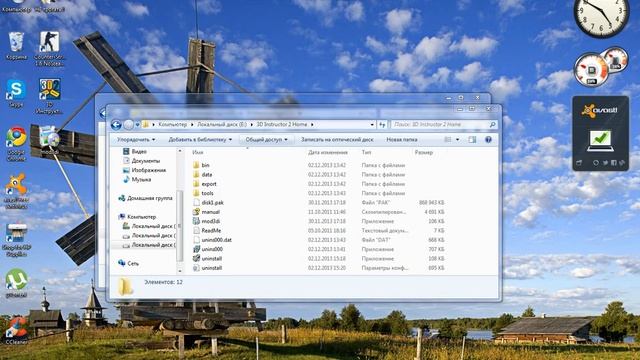
Task: Click Записать на оптический диск button
Action: (x=337, y=140)
